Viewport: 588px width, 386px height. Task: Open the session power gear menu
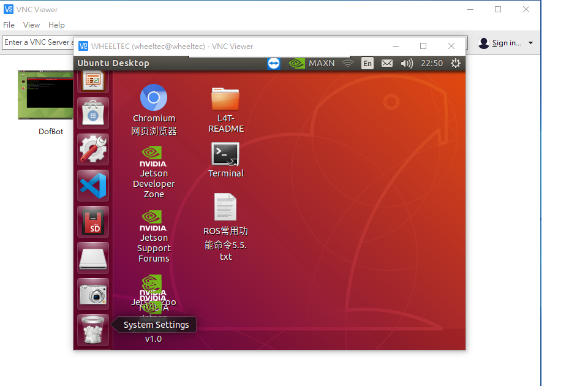pos(455,63)
